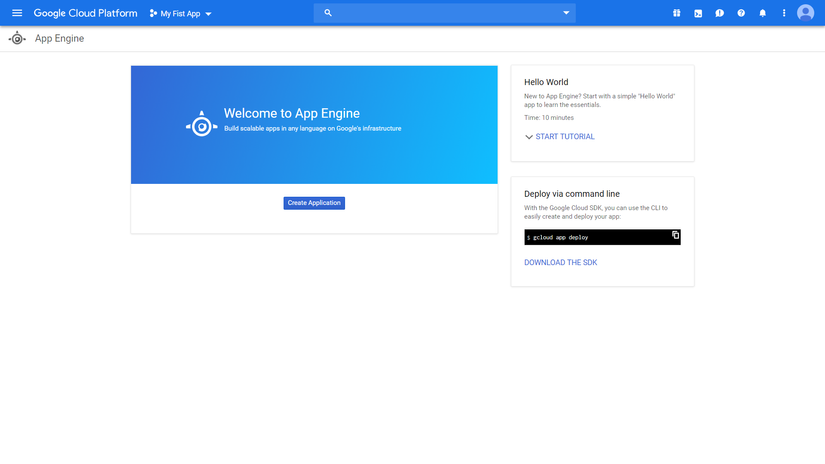Open the user account avatar
Screen dimensions: 825x464
point(806,13)
